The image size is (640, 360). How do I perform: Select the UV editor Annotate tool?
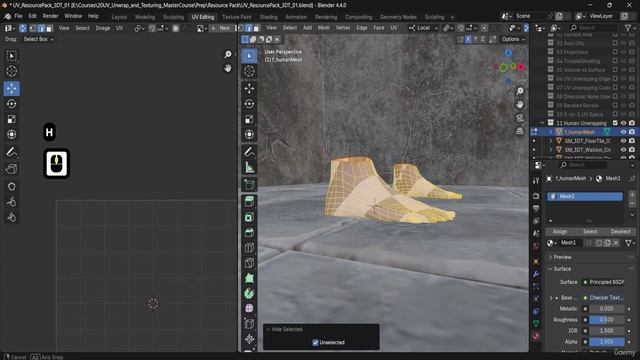pos(11,152)
